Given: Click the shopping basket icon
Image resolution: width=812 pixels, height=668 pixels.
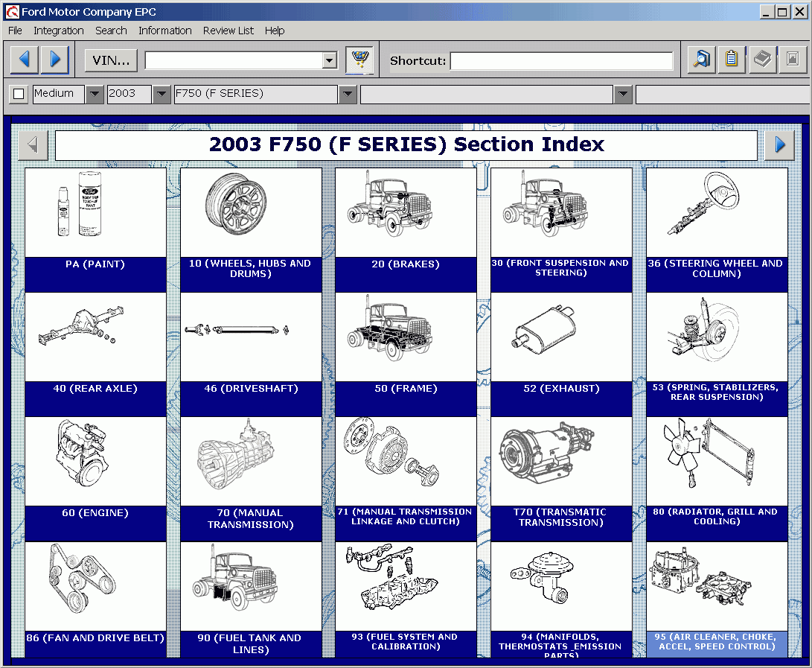Looking at the screenshot, I should pyautogui.click(x=360, y=59).
